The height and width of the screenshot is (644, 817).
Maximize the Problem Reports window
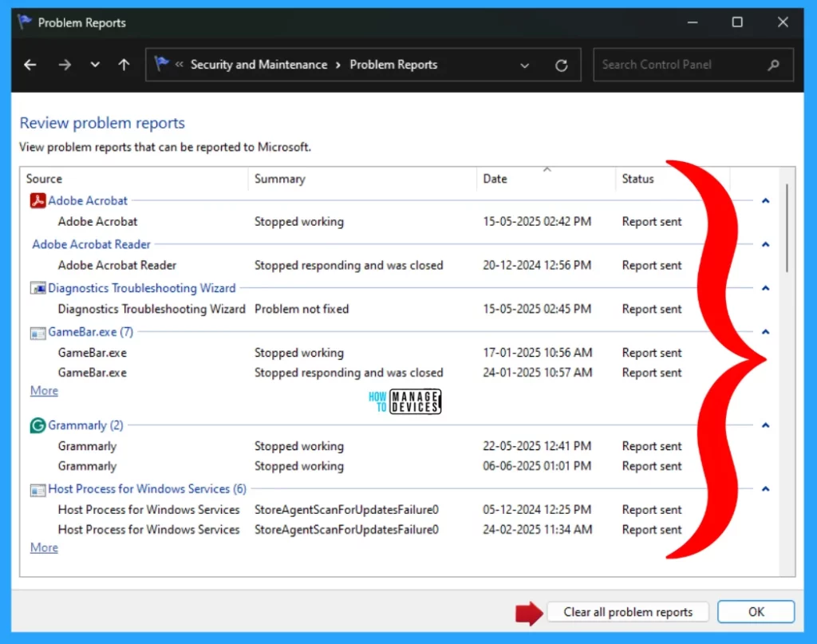pos(737,22)
